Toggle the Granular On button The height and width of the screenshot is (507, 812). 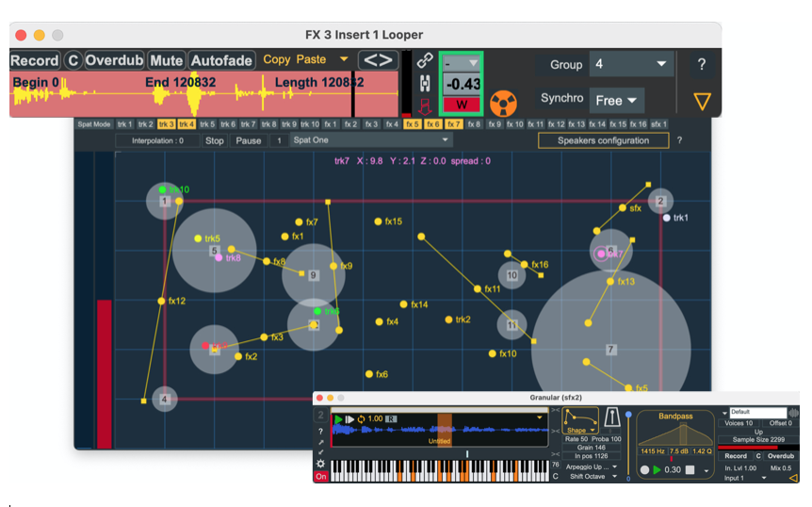[x=321, y=477]
